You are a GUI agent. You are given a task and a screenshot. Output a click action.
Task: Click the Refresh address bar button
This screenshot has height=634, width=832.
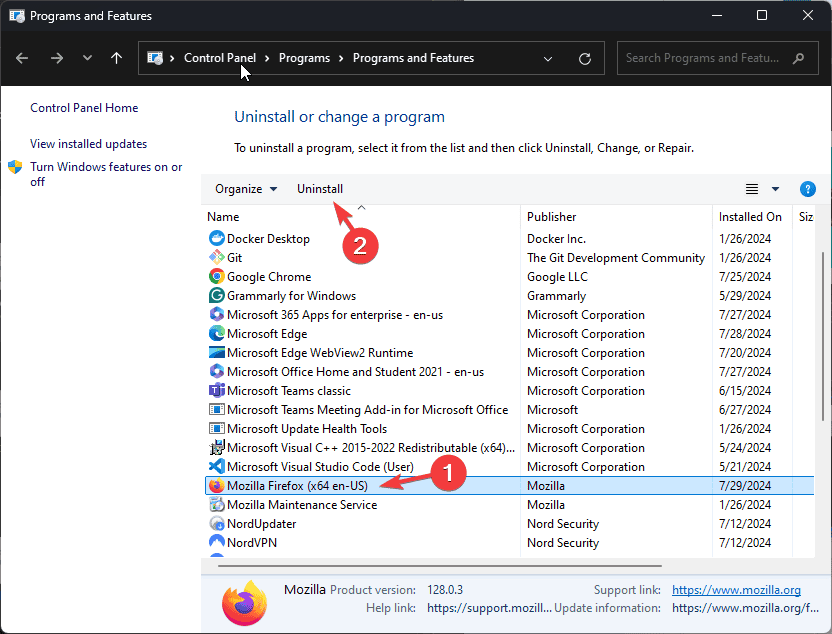(585, 58)
